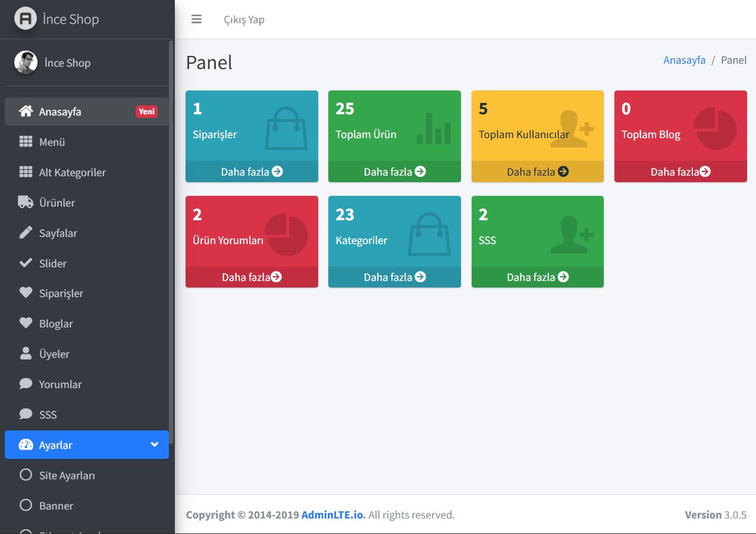Viewport: 756px width, 534px height.
Task: Select the pencil icon beside Sayfalar
Action: click(24, 233)
